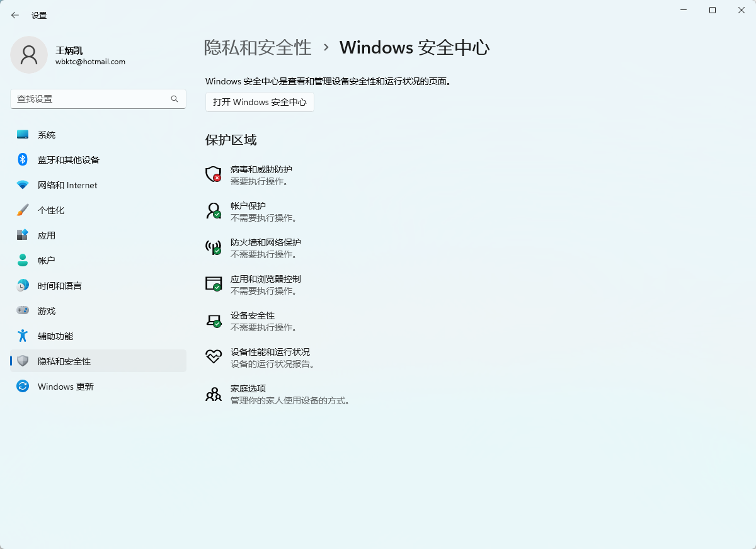Click the clock globe icon for 时间和语言
The image size is (756, 549).
coord(23,286)
